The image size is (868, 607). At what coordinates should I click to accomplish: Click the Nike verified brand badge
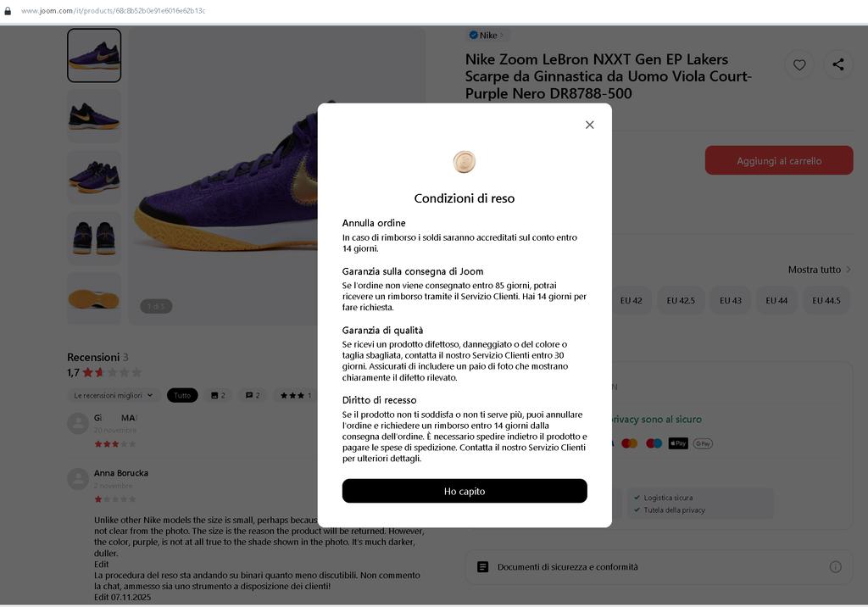coord(487,36)
